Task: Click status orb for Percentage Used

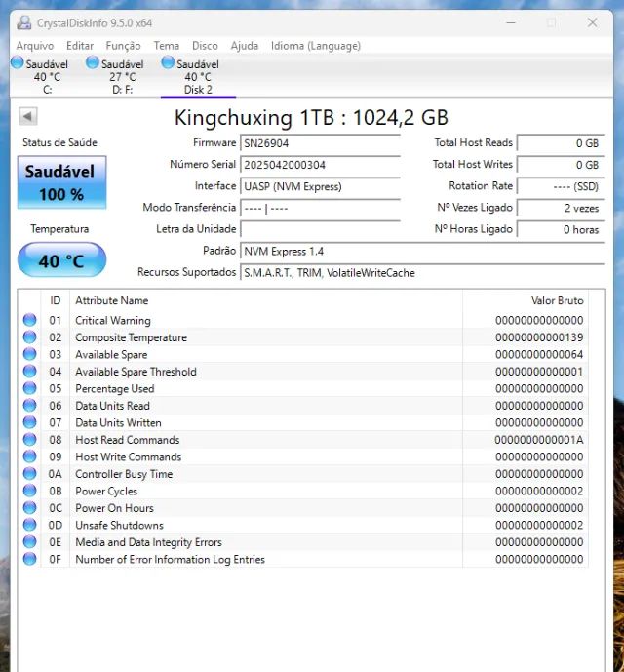Action: [29, 388]
